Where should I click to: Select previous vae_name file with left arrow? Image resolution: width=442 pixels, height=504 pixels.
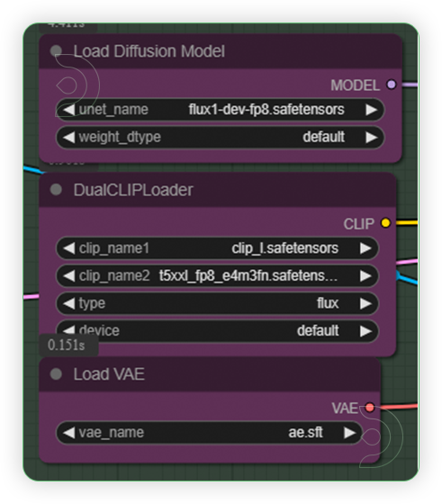[68, 433]
